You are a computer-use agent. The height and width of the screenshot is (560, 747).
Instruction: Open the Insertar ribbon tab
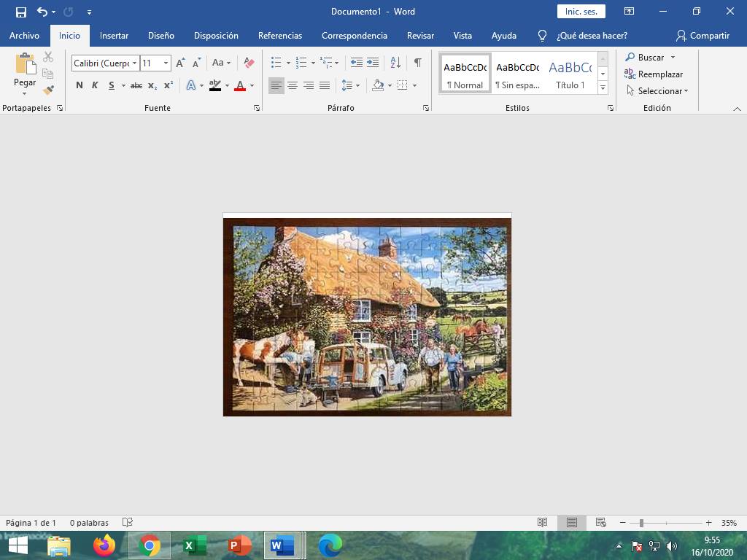click(114, 36)
